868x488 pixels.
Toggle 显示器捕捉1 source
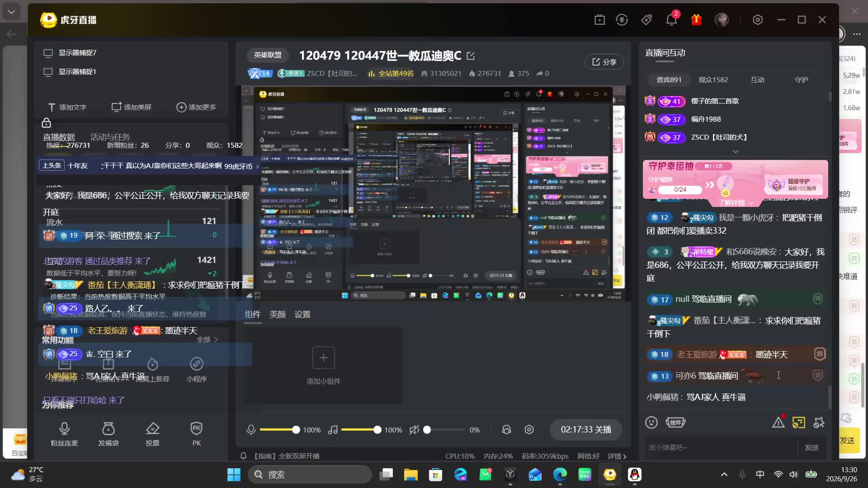point(70,72)
